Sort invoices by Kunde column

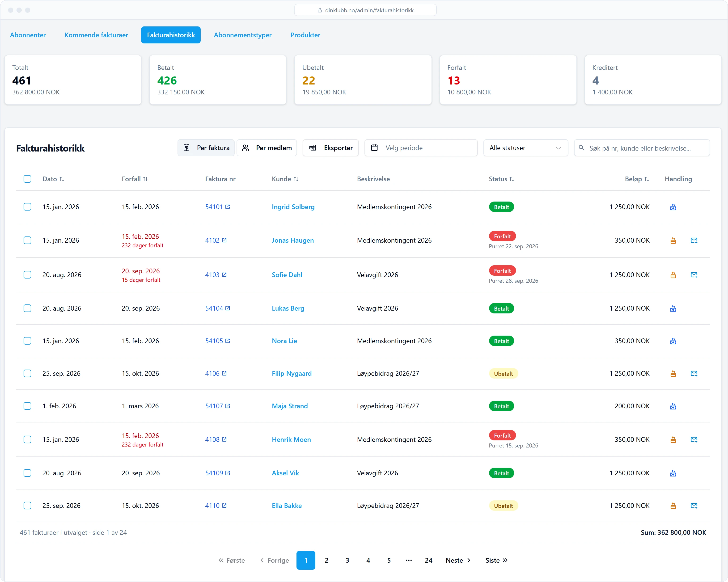tap(285, 179)
